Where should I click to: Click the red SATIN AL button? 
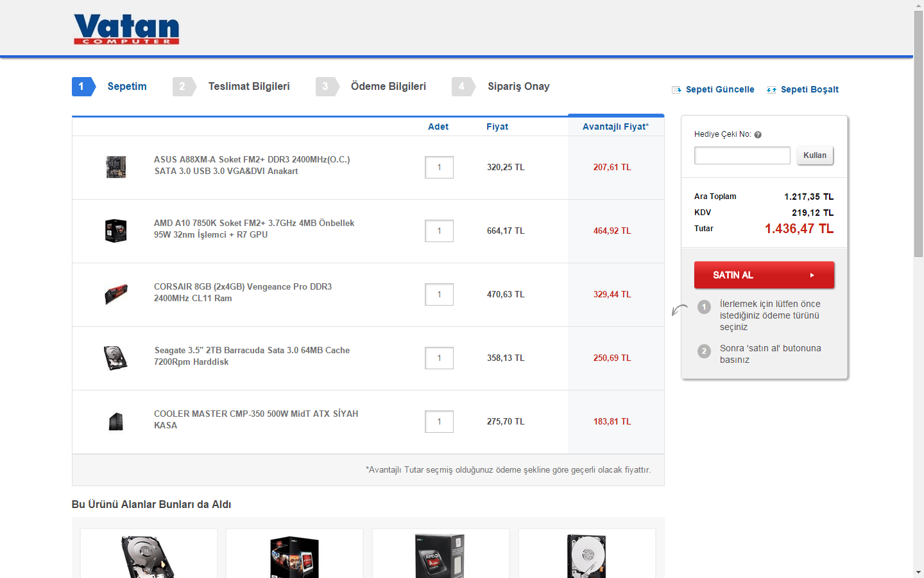[x=764, y=275]
